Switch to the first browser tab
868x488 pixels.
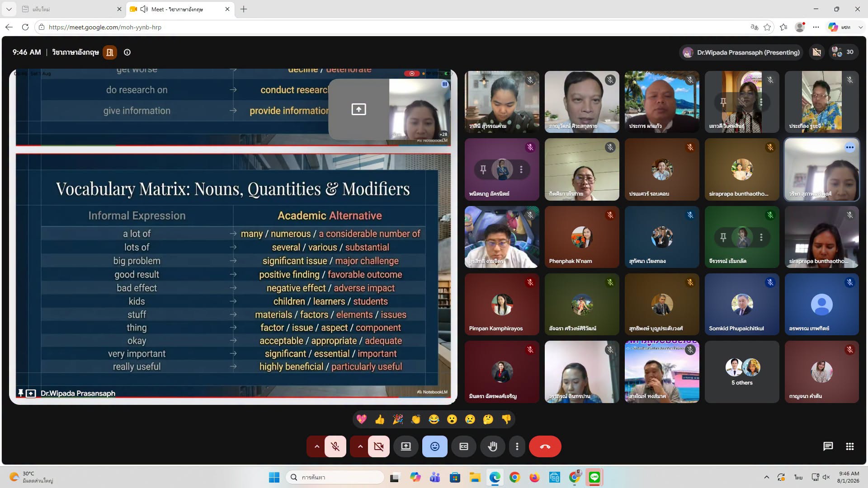(x=71, y=9)
